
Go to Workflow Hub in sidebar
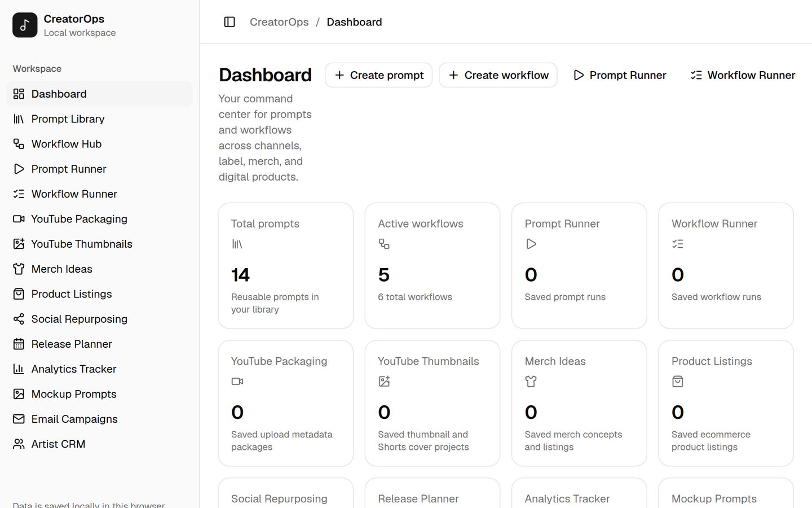99,144
